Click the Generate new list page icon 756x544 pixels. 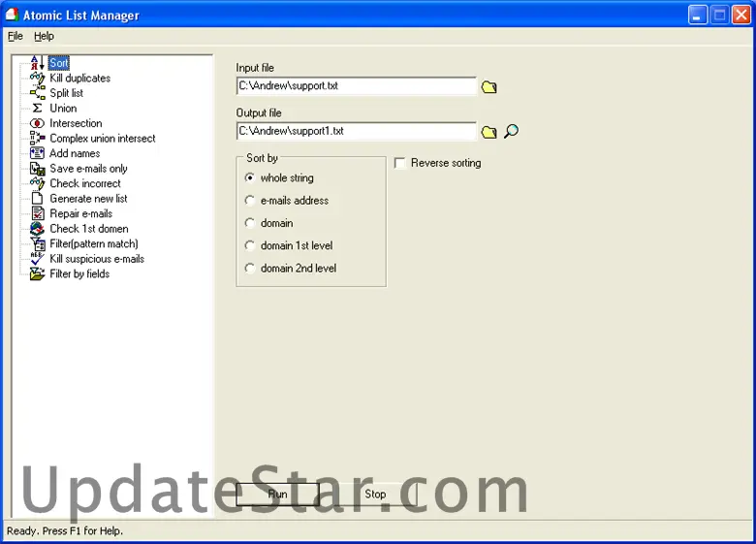pyautogui.click(x=37, y=198)
